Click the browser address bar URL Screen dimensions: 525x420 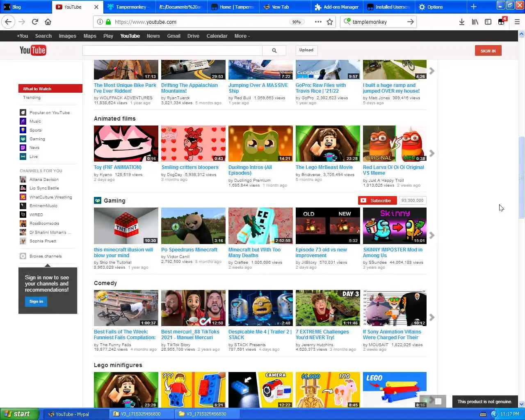tap(146, 22)
